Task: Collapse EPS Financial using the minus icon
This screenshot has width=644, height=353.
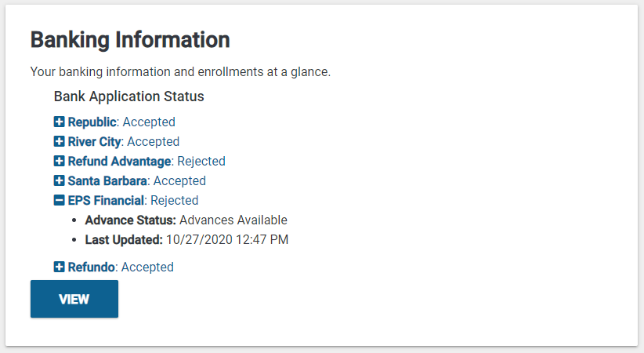Action: 60,201
